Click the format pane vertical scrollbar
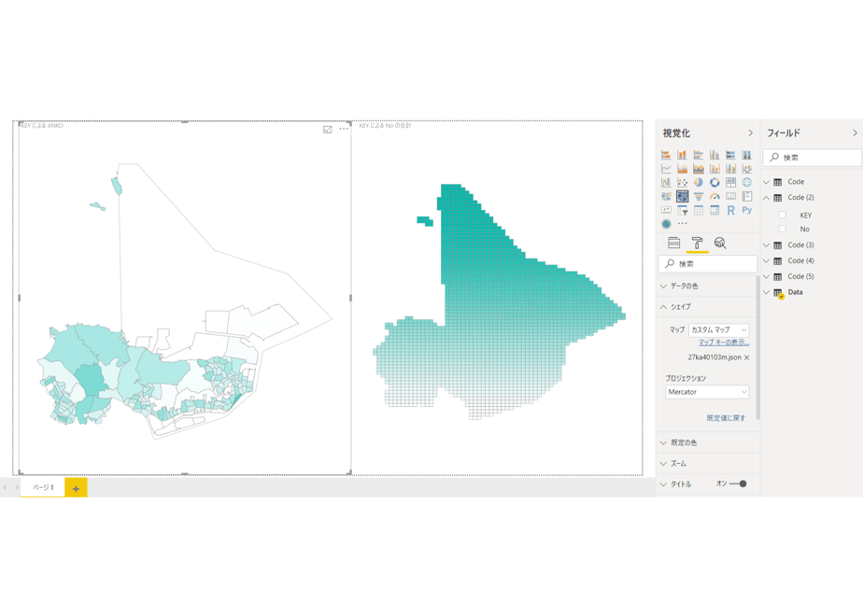The width and height of the screenshot is (863, 616). (758, 346)
